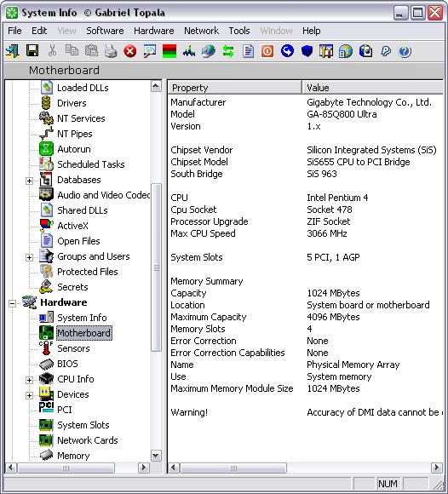Click the tools options toolbar icon
448x494 pixels.
click(326, 51)
